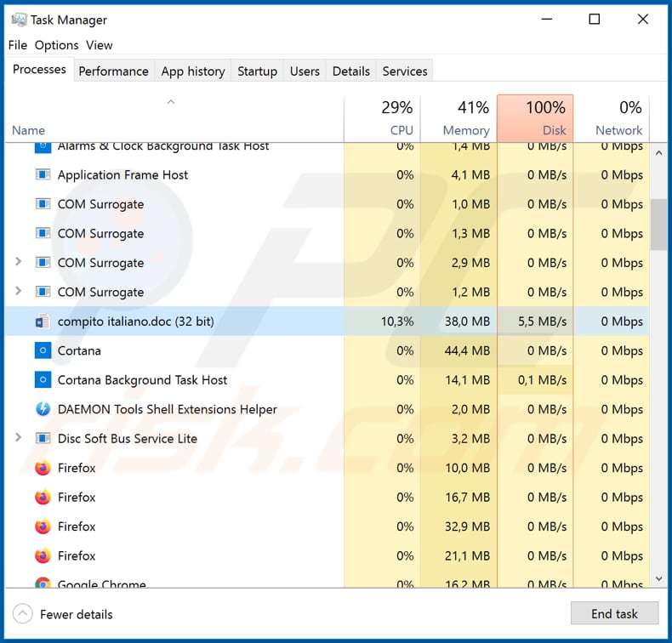Expand the COM Surrogate process using 2,9 MB
This screenshot has width=672, height=643.
19,262
